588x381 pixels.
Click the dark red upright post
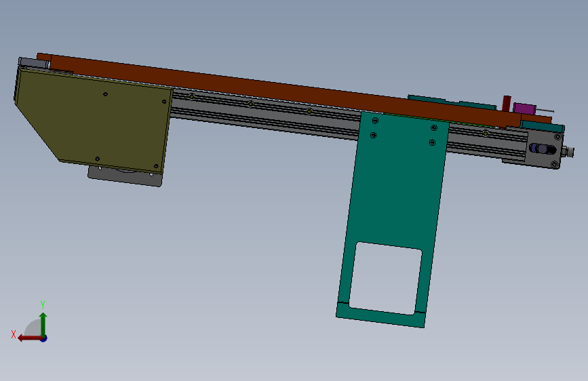point(507,104)
